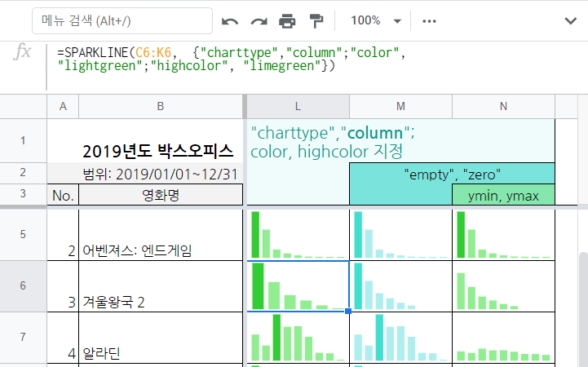Click the teal sparkline in cell M5
The width and height of the screenshot is (588, 367).
[x=400, y=236]
